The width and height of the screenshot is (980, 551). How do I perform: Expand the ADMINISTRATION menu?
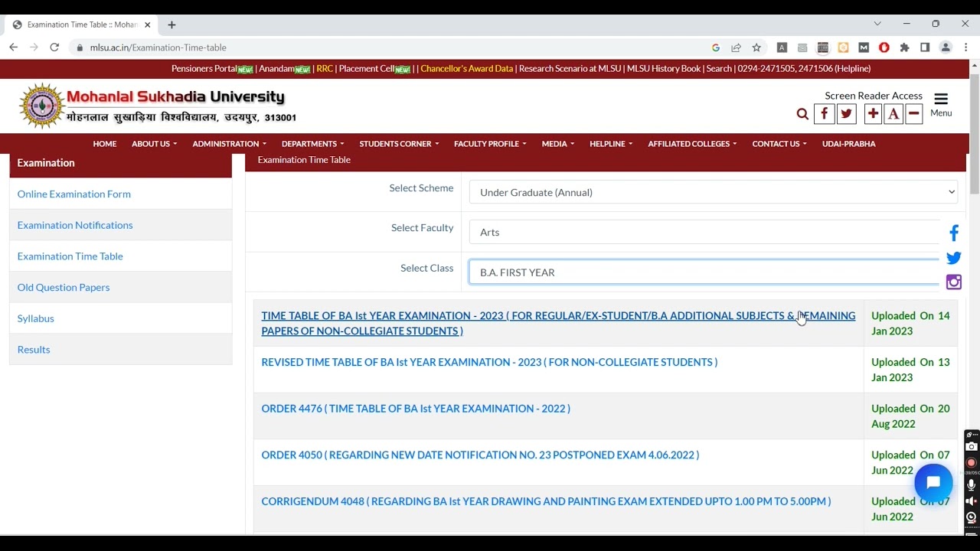[x=229, y=144]
